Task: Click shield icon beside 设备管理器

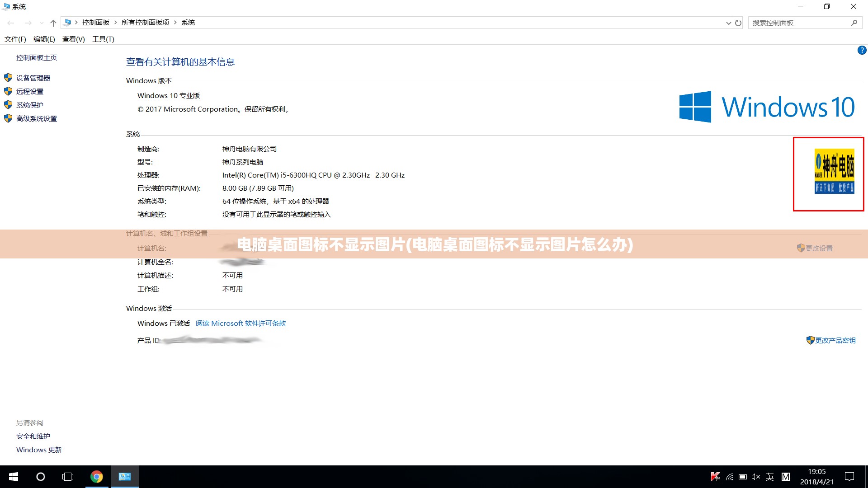Action: [x=8, y=78]
